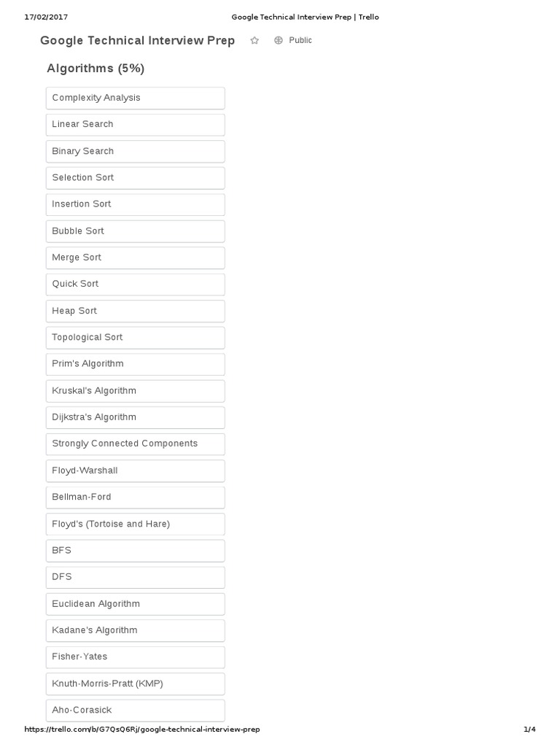
Task: Open the Linear Search card
Action: coord(135,125)
